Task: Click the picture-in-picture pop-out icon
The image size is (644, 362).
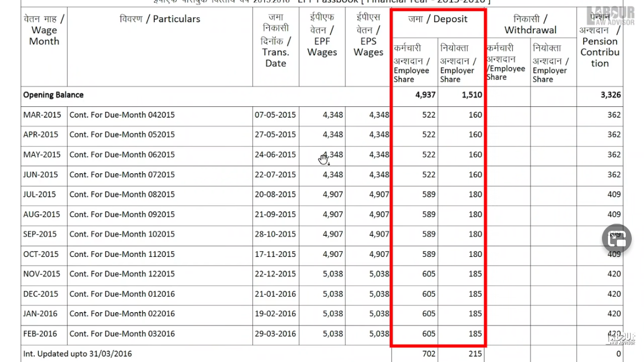Action: 616,239
